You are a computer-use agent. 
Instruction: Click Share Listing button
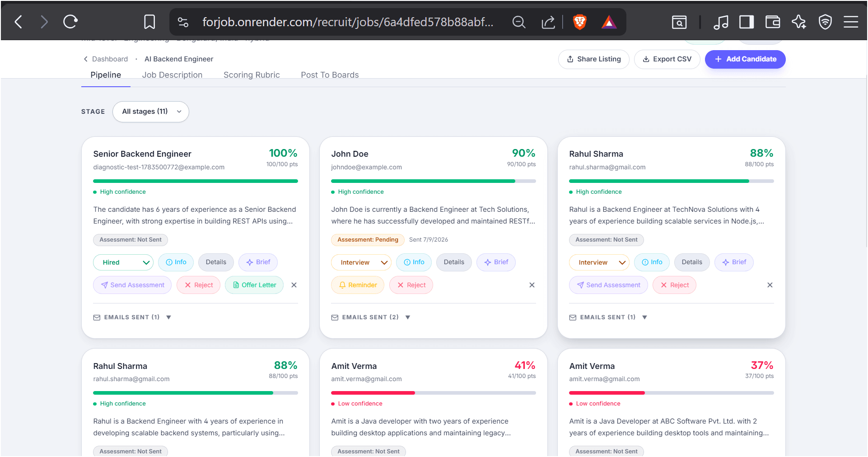click(594, 59)
